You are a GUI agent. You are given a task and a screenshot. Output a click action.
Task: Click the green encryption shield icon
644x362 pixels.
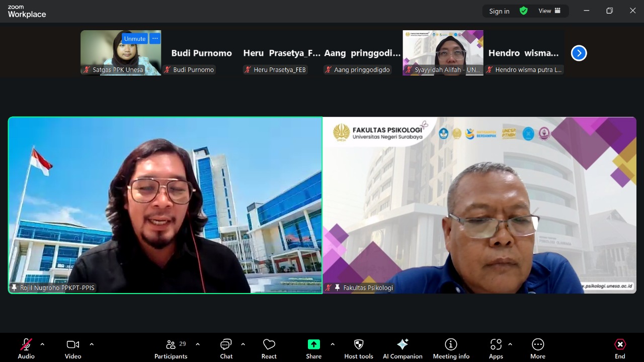tap(523, 11)
